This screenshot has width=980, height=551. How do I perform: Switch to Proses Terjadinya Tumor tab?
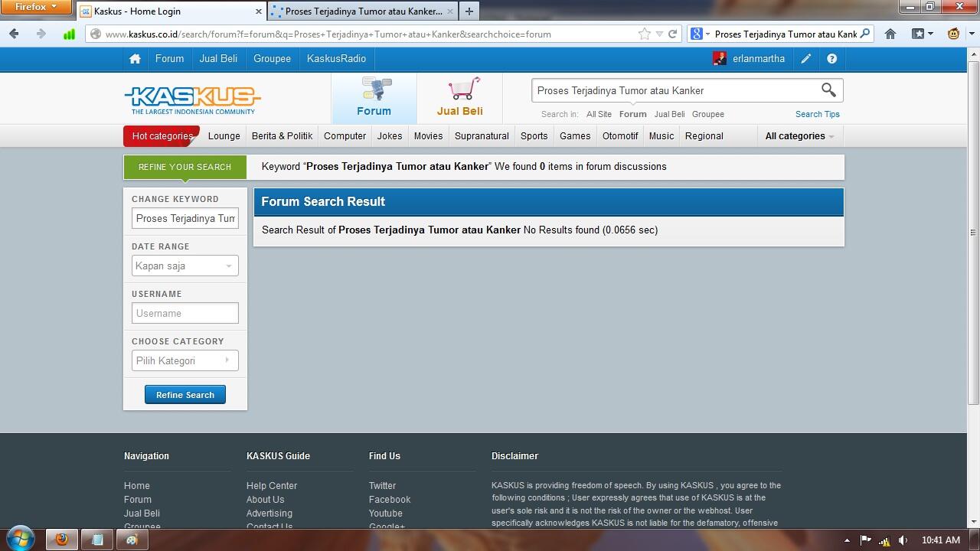click(x=363, y=11)
